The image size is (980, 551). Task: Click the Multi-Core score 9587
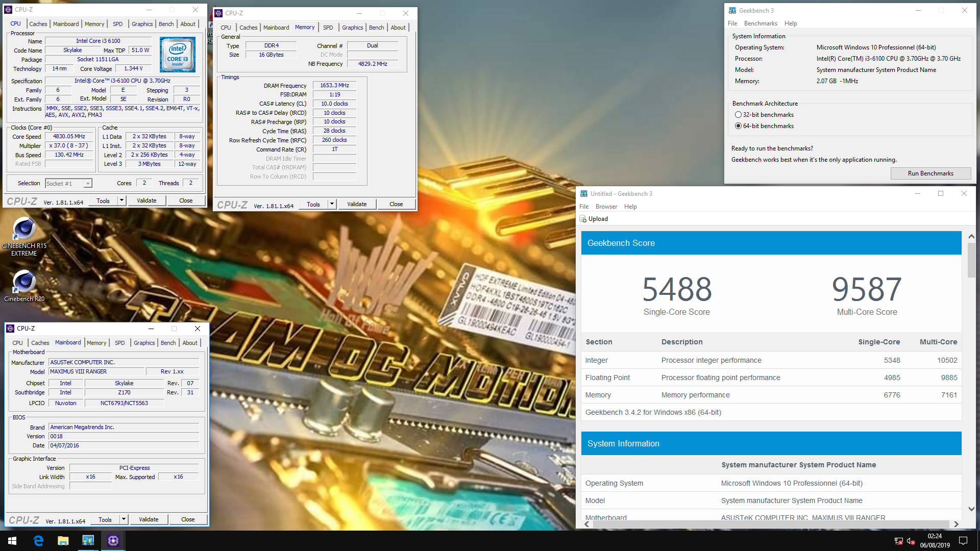(x=867, y=289)
